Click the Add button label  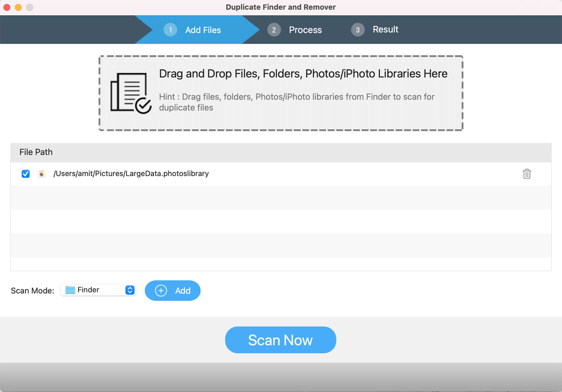point(183,291)
